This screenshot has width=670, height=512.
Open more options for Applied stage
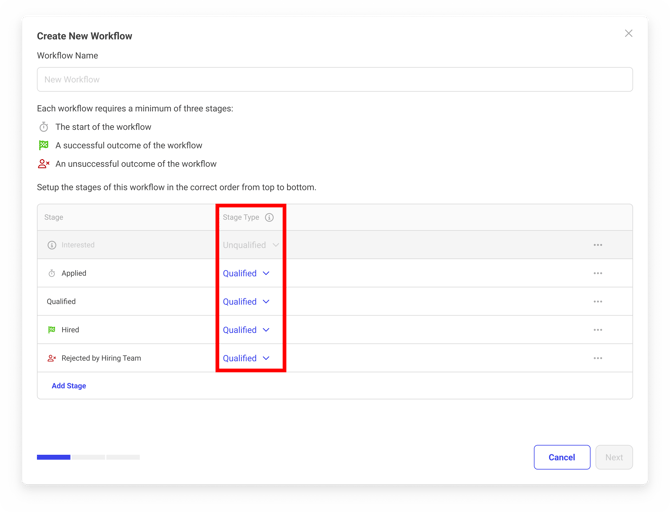click(597, 273)
